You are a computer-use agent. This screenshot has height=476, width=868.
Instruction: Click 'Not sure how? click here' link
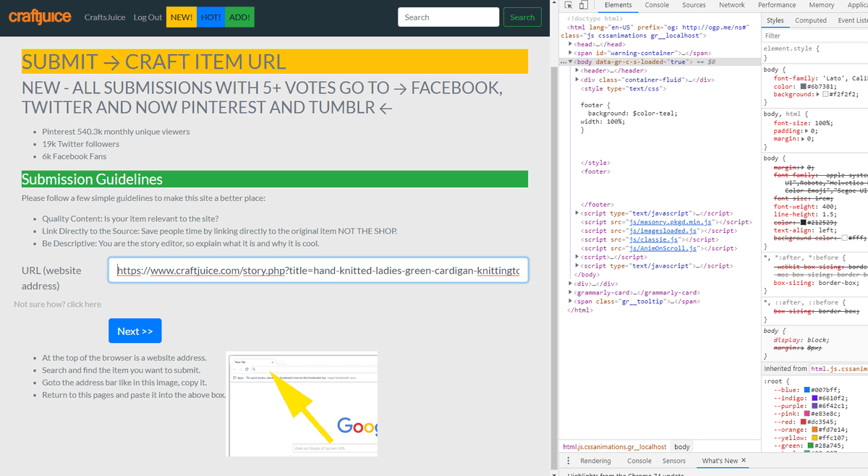pos(58,305)
